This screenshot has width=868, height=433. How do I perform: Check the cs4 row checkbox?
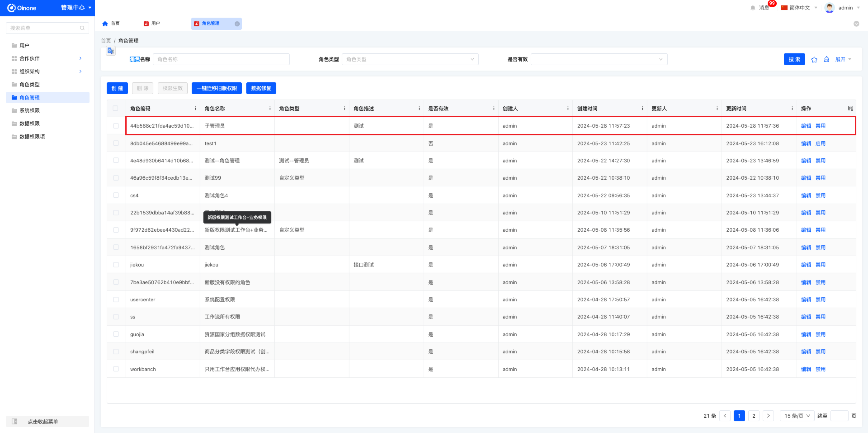tap(116, 195)
